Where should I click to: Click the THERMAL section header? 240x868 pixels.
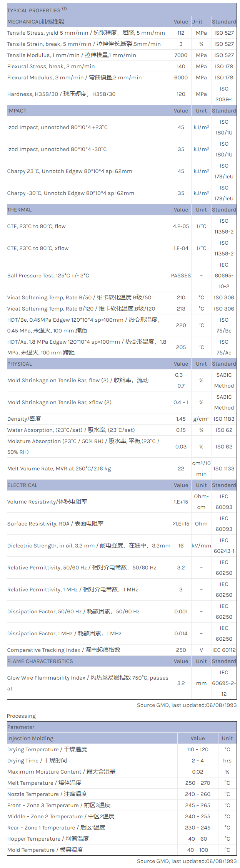click(x=20, y=210)
